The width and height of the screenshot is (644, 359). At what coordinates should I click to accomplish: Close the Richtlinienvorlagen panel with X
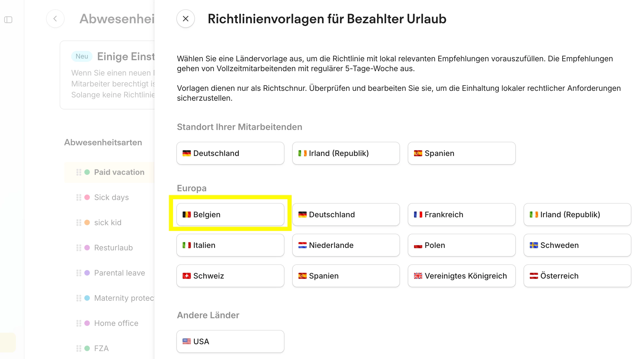pos(185,19)
